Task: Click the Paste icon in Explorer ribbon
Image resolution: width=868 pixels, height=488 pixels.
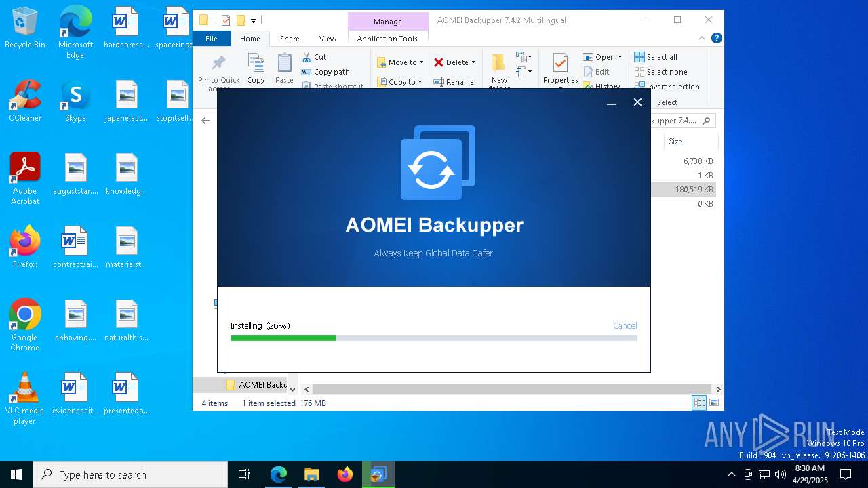Action: point(284,68)
